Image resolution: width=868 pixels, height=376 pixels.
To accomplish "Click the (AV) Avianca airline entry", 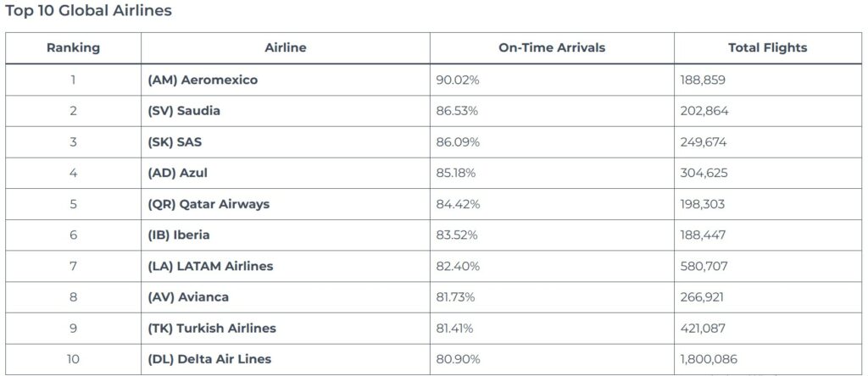I will [188, 297].
